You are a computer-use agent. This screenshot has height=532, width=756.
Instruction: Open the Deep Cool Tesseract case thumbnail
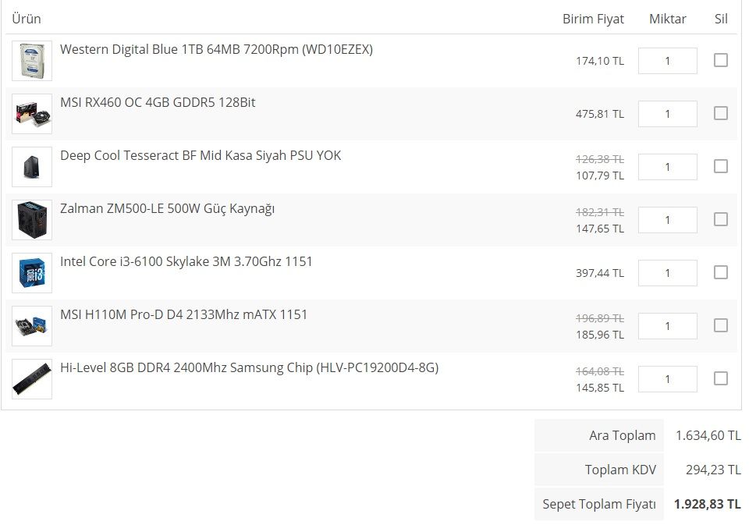32,167
